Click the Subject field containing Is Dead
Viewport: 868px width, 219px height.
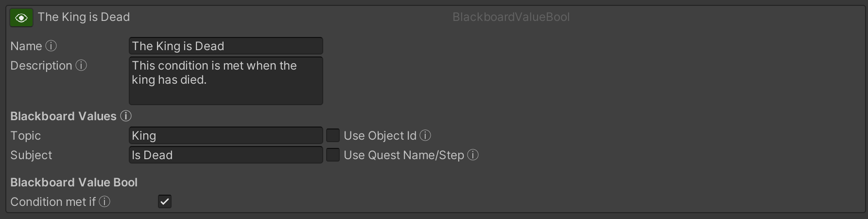[226, 155]
